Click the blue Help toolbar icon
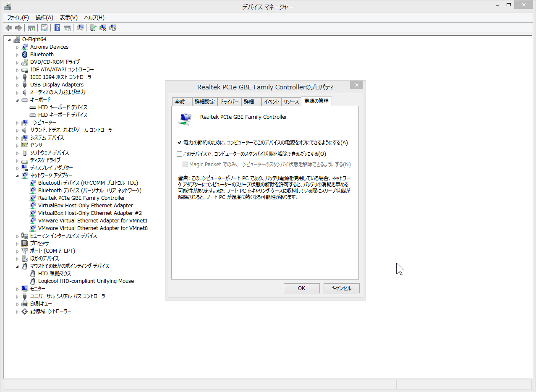 click(58, 28)
